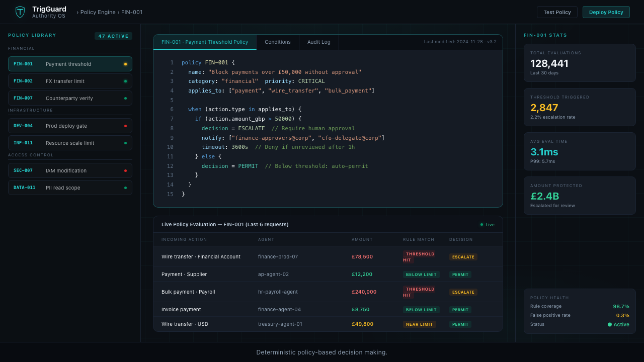The image size is (644, 362).
Task: Select DEV-004 Prod deploy gate policy
Action: (x=70, y=126)
